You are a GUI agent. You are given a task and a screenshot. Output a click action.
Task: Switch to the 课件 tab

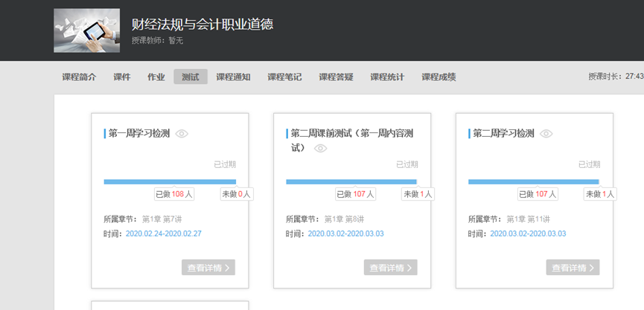(122, 77)
